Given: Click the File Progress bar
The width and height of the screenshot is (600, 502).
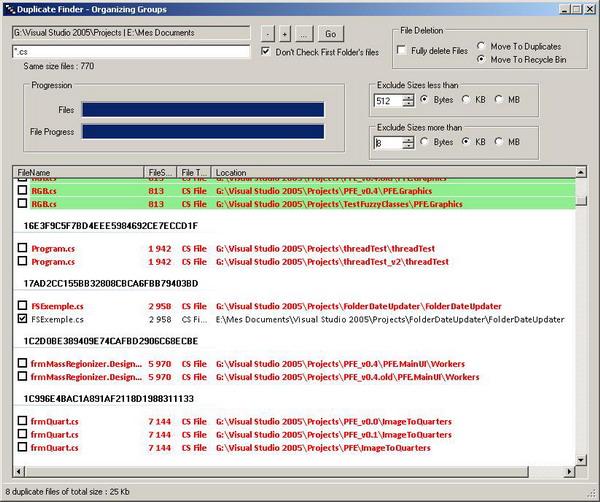Looking at the screenshot, I should tap(203, 131).
